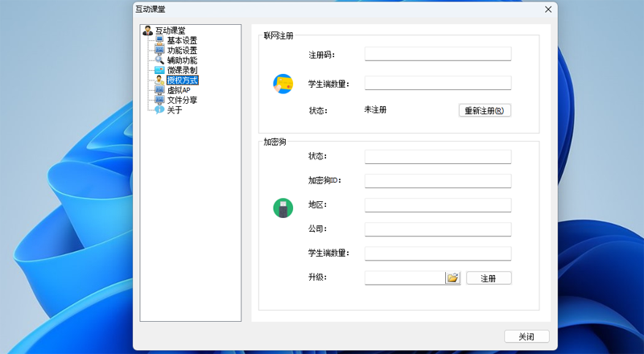Viewport: 644px width, 354px height.
Task: Click the monitor icon next to 基本设置
Action: tap(159, 40)
